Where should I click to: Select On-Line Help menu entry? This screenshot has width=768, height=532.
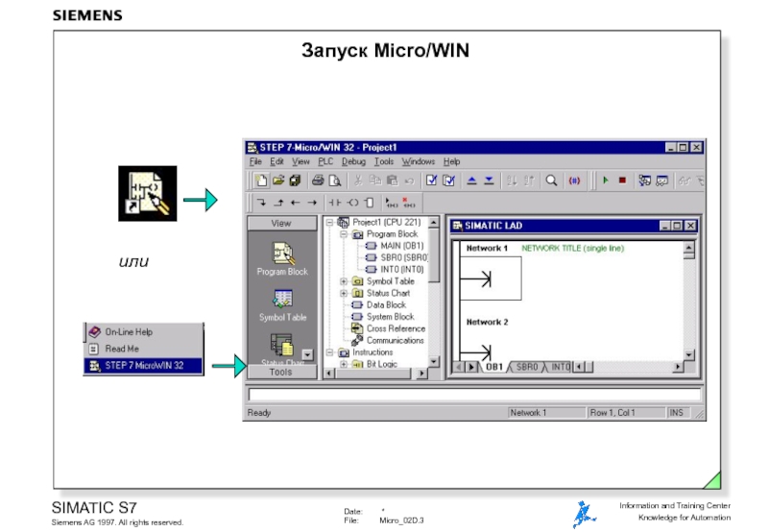[143, 332]
